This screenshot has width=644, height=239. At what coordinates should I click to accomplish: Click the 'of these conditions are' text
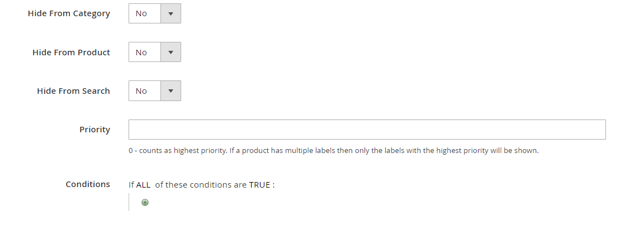(200, 185)
